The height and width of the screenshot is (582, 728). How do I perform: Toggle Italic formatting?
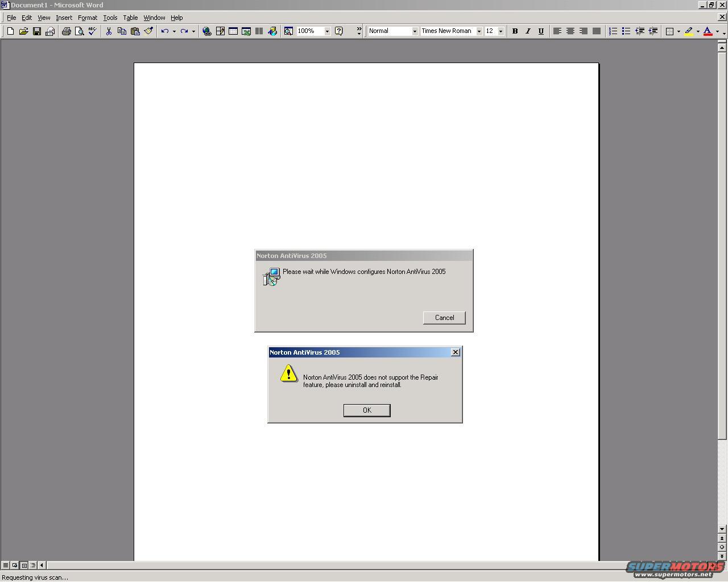(x=528, y=31)
